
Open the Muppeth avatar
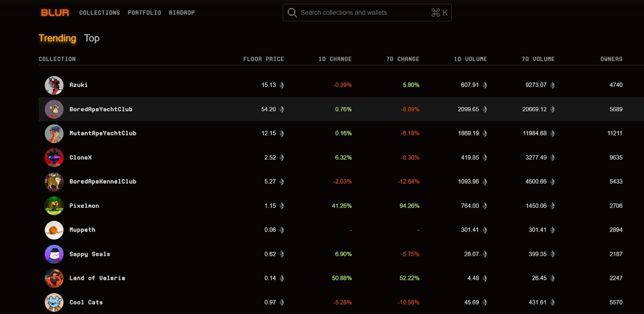(x=54, y=230)
